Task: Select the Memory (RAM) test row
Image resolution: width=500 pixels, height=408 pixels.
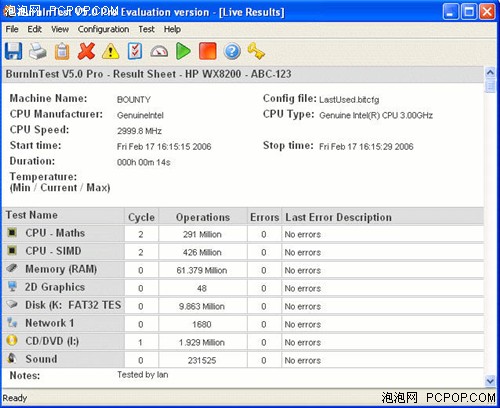Action: click(x=243, y=269)
